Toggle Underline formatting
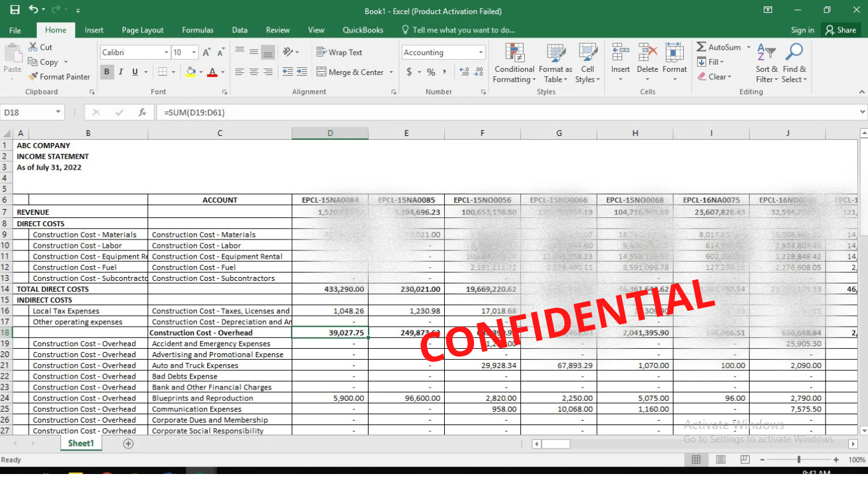868x488 pixels. (x=135, y=72)
